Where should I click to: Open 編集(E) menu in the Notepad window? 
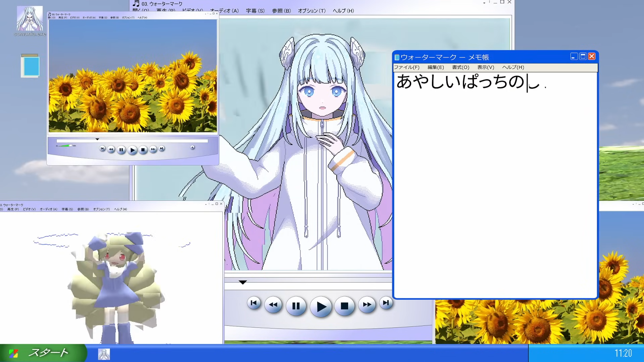[x=436, y=67]
